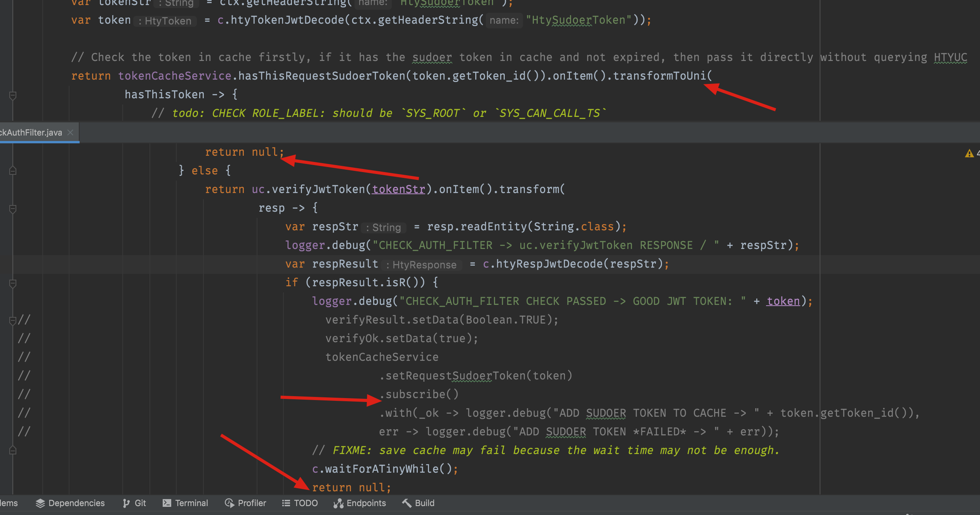Click the TODO list icon

click(x=286, y=503)
